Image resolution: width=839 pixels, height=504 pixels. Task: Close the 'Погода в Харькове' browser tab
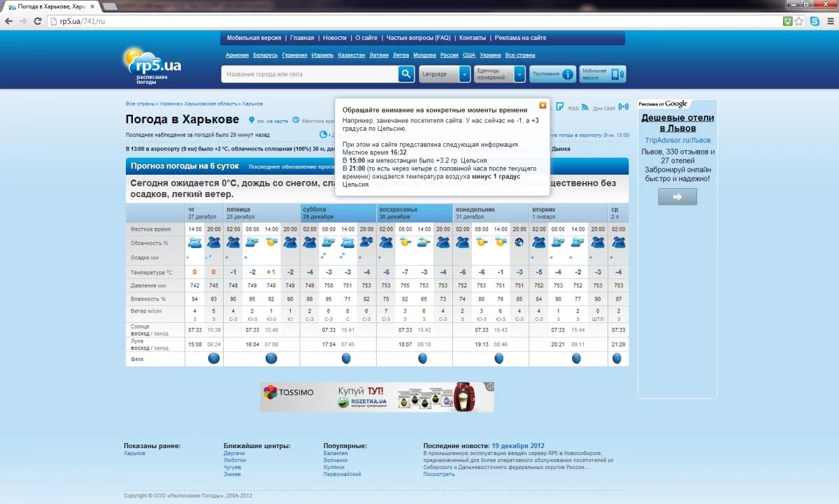click(x=92, y=6)
